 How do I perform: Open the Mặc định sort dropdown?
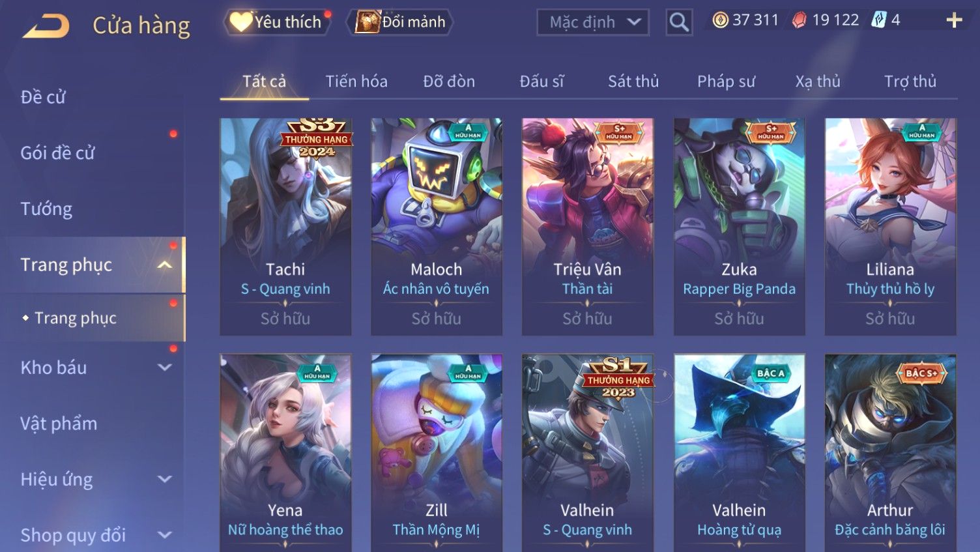click(593, 22)
